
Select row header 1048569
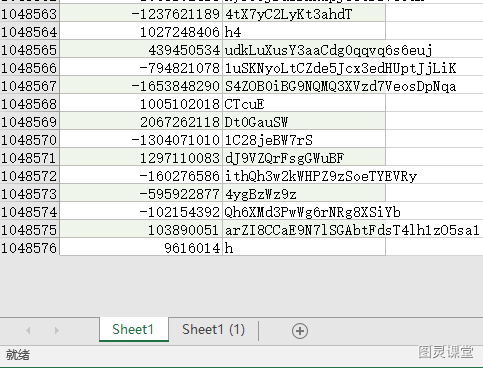pos(30,122)
